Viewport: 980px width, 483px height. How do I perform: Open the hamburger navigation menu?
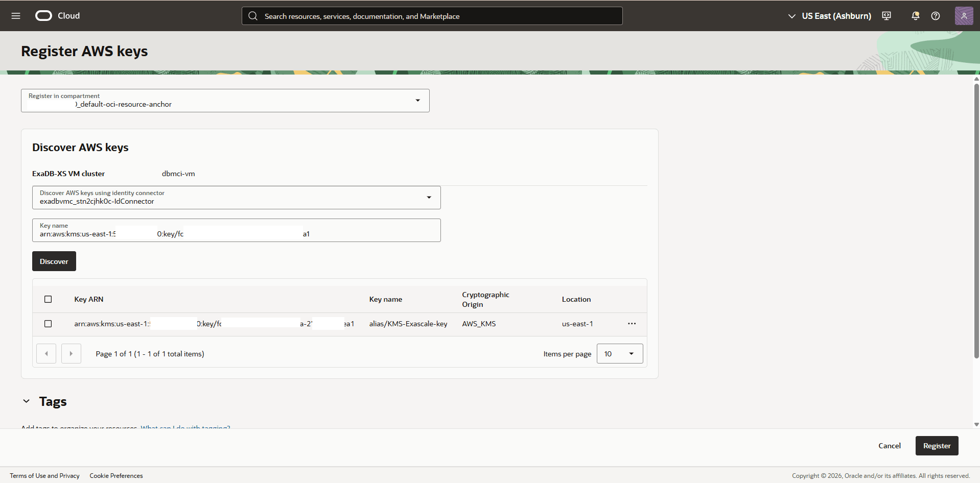pyautogui.click(x=16, y=16)
